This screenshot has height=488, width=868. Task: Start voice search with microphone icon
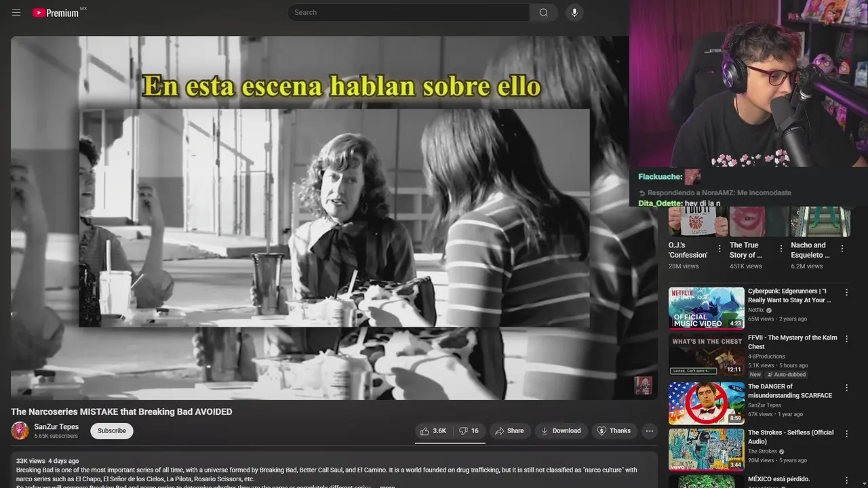tap(574, 12)
